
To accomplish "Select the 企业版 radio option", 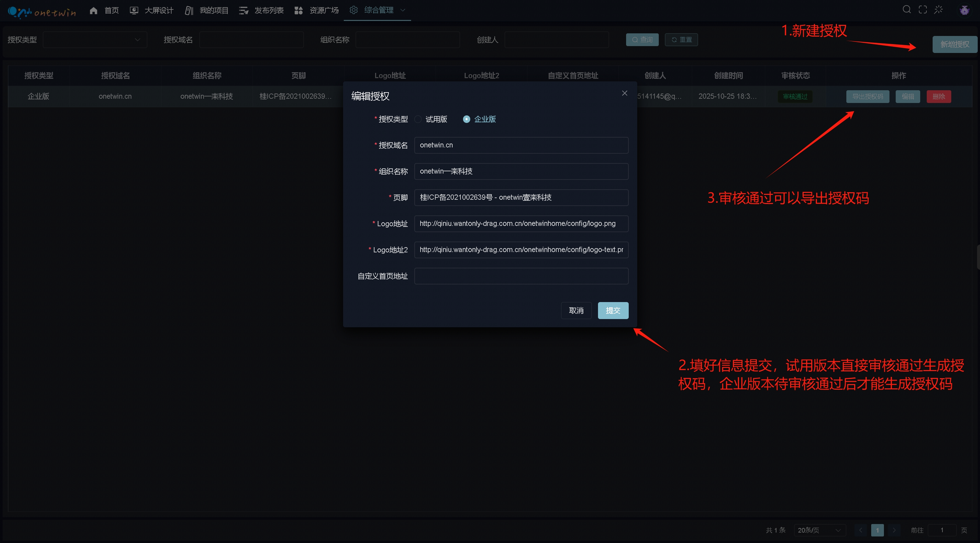I will click(466, 119).
